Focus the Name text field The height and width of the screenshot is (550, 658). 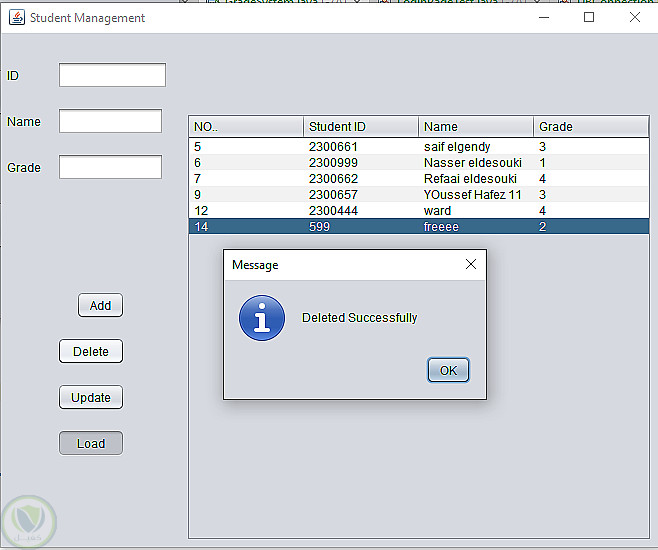click(x=110, y=121)
